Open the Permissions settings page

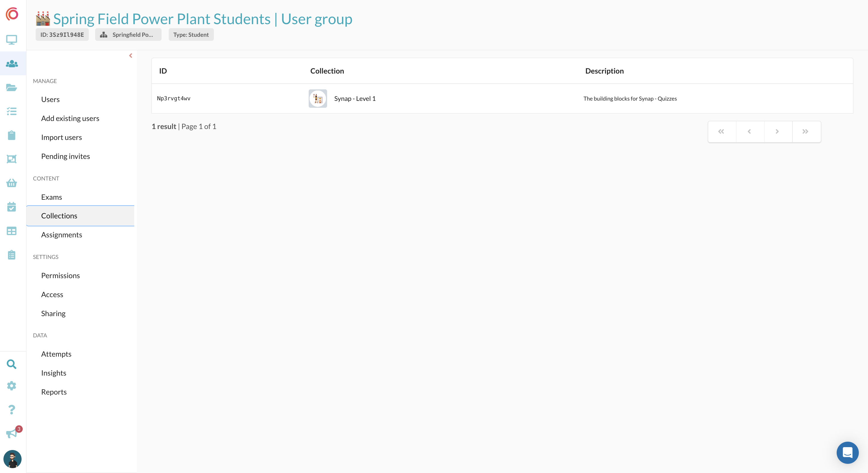point(61,276)
